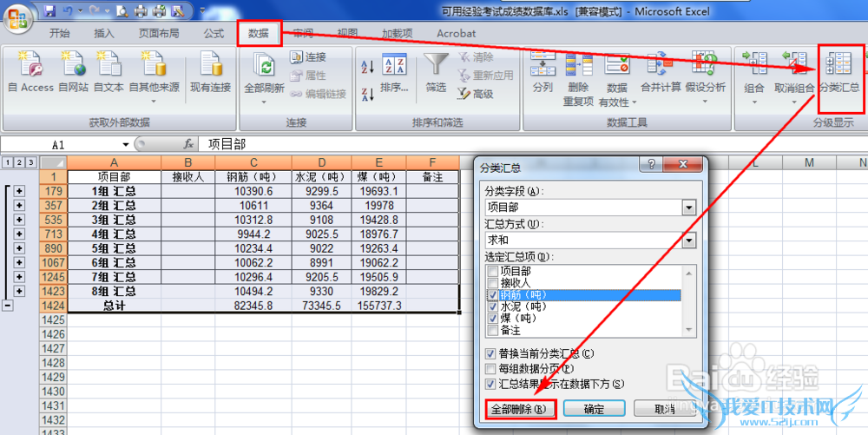This screenshot has width=868, height=435.
Task: Uncheck 煤（吨） in subtotal items list
Action: click(x=493, y=319)
